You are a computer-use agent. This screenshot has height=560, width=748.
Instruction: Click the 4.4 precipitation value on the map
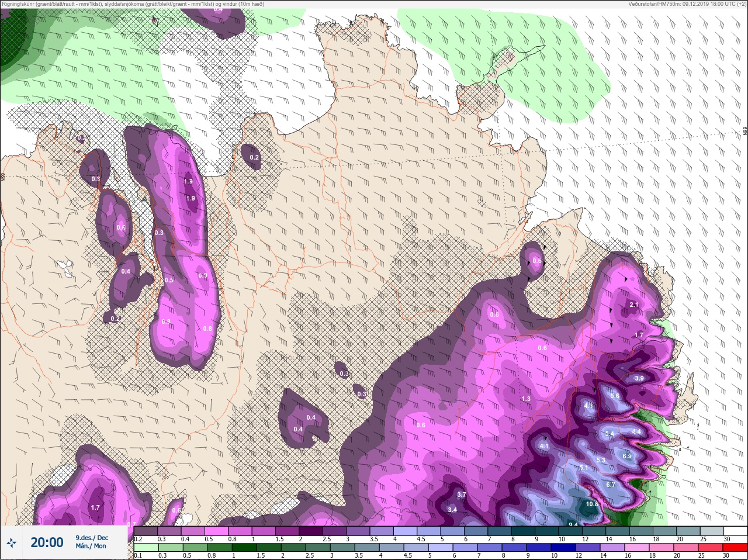click(636, 432)
